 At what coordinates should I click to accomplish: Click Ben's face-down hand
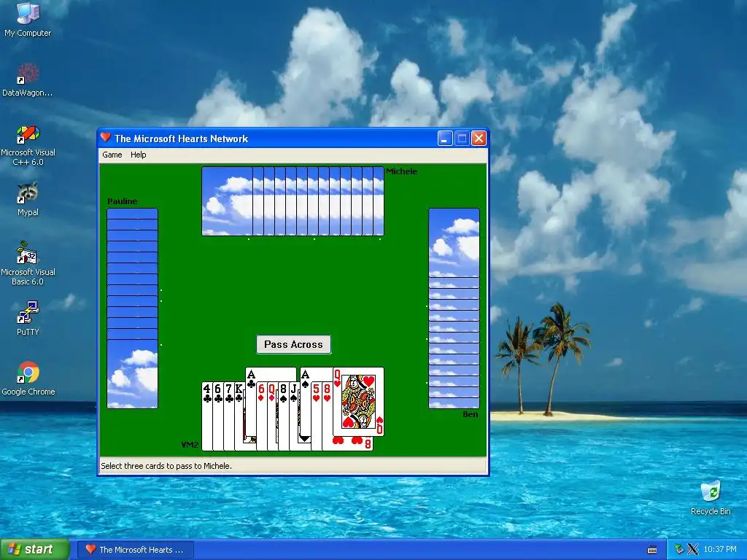click(454, 308)
